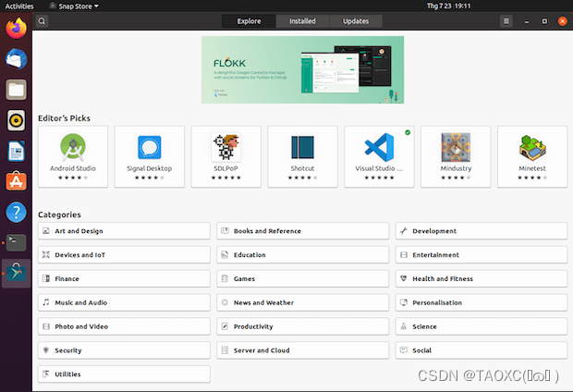The width and height of the screenshot is (573, 392).
Task: Open the Activities overview
Action: tap(19, 6)
